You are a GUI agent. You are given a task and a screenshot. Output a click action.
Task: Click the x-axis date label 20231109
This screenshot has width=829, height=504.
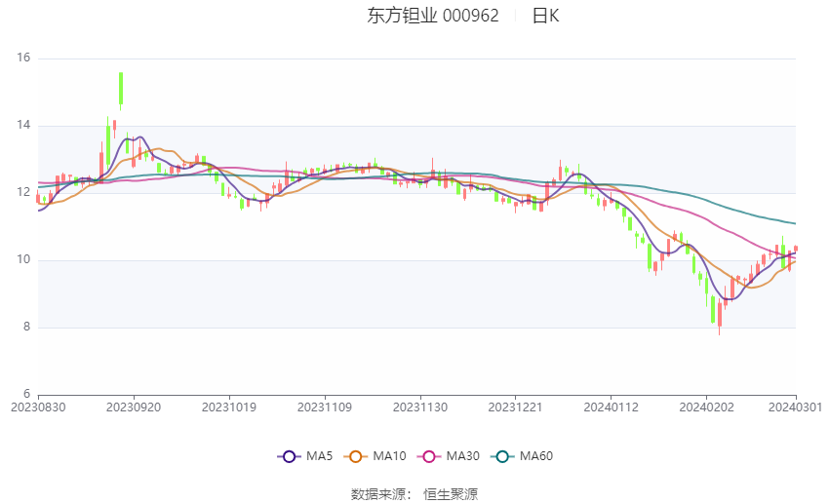(325, 407)
